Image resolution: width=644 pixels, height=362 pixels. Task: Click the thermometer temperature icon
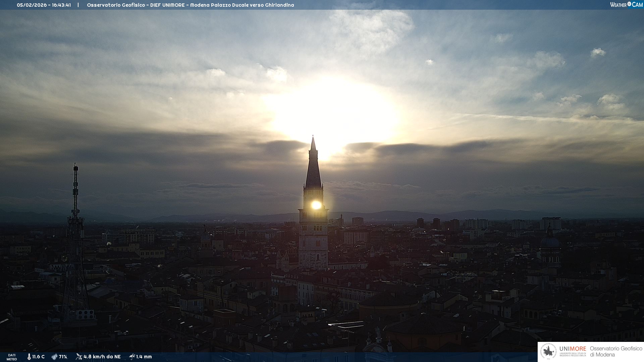(29, 357)
